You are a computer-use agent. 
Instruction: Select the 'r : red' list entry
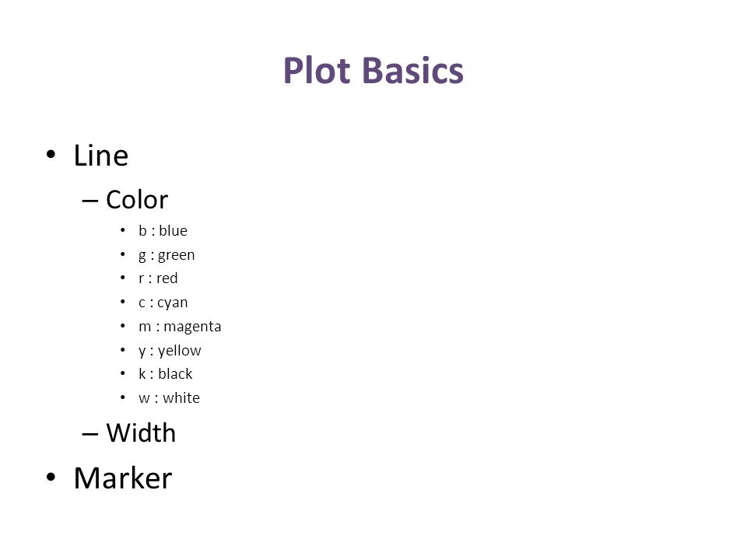click(x=158, y=278)
